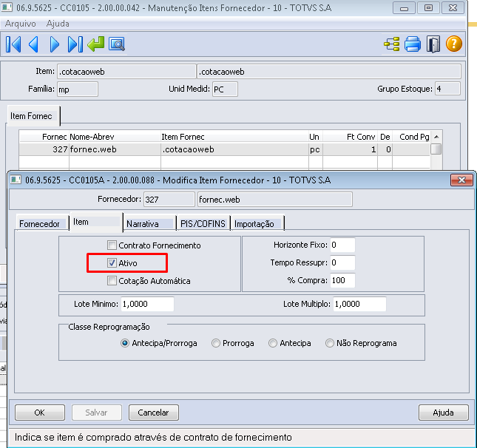Image resolution: width=477 pixels, height=448 pixels.
Task: Select the Antecipa radio option
Action: 273,343
